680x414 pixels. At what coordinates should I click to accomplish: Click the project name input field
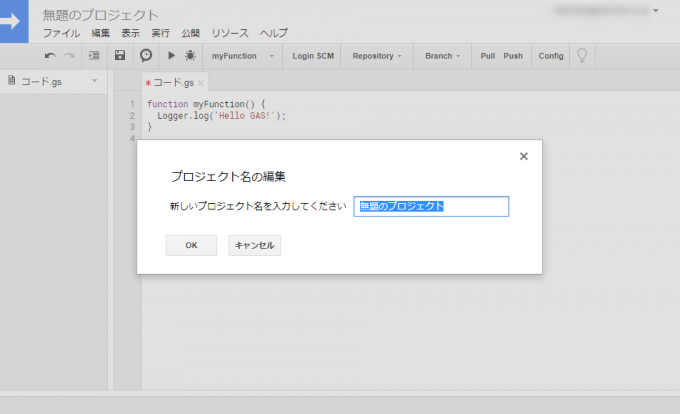(x=431, y=206)
